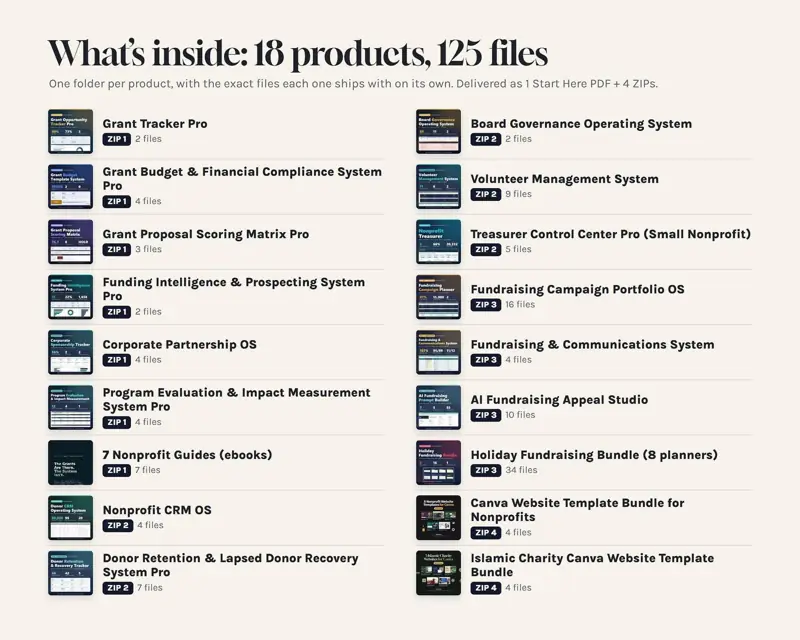Click the "Grant Tracker Pro" title
Image resolution: width=800 pixels, height=640 pixels.
[155, 124]
